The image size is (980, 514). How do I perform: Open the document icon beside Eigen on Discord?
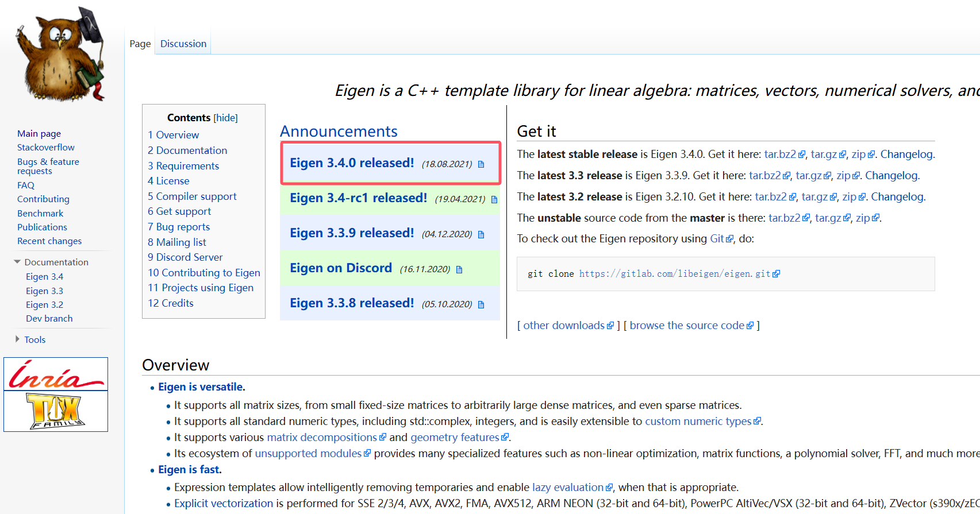[459, 269]
